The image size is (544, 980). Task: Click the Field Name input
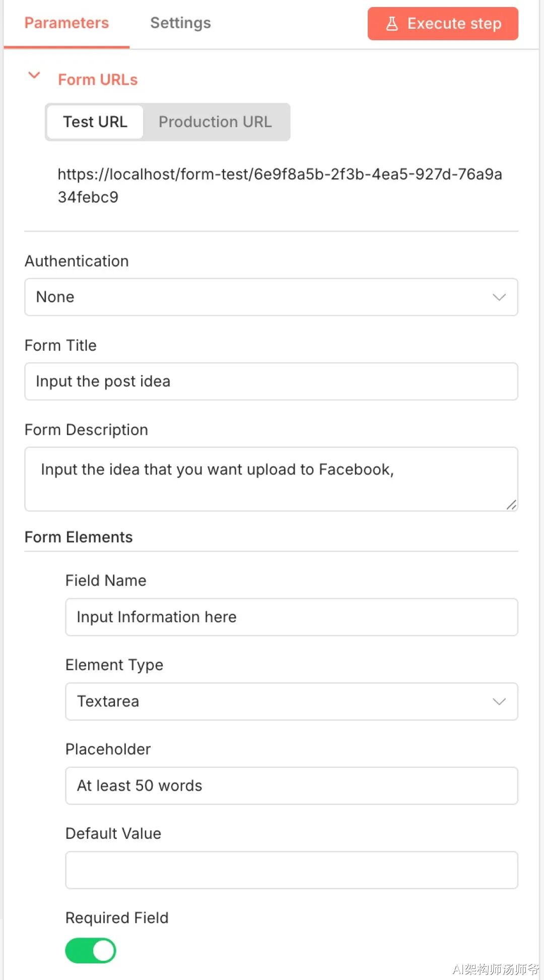[x=291, y=617]
